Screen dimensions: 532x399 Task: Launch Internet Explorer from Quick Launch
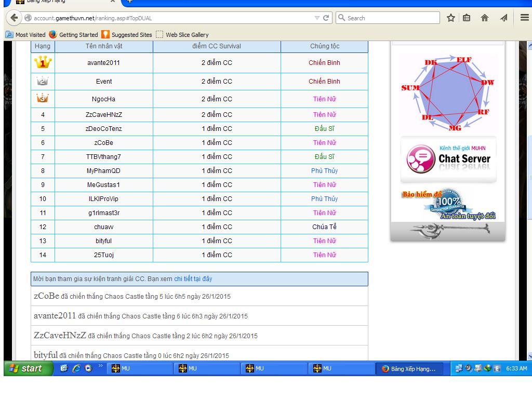tap(76, 368)
